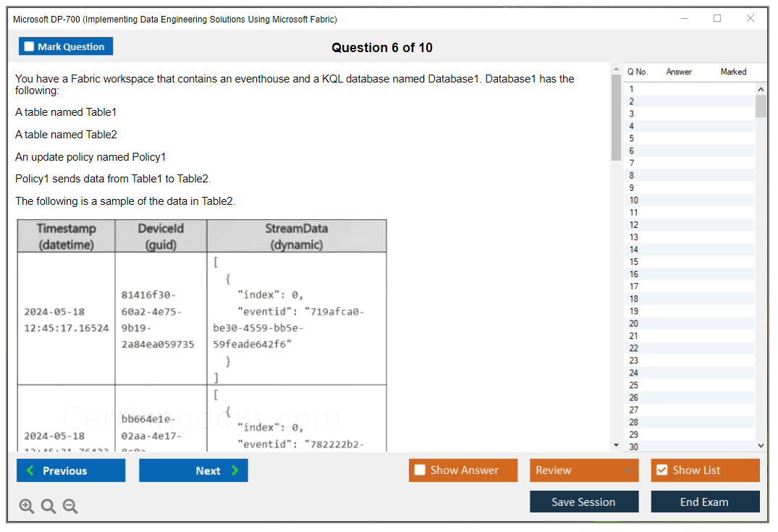778x532 pixels.
Task: Click the up arrow on the question list scrollbar
Action: coord(761,88)
